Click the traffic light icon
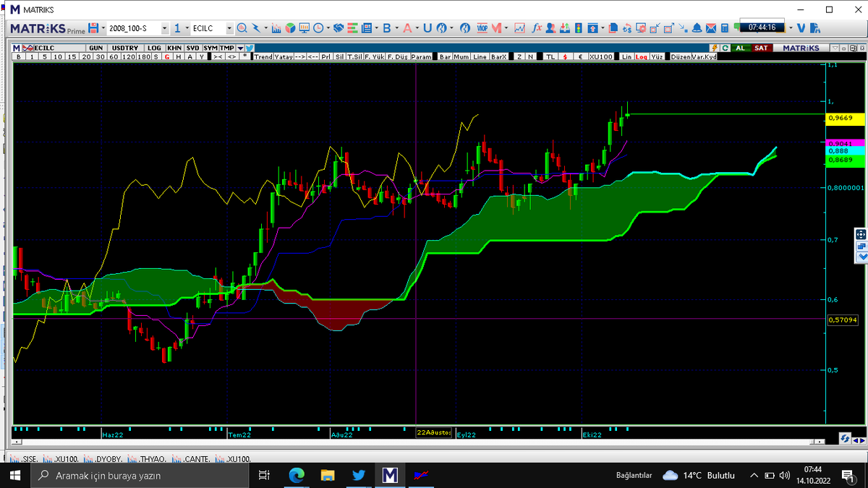This screenshot has height=488, width=868. (579, 28)
